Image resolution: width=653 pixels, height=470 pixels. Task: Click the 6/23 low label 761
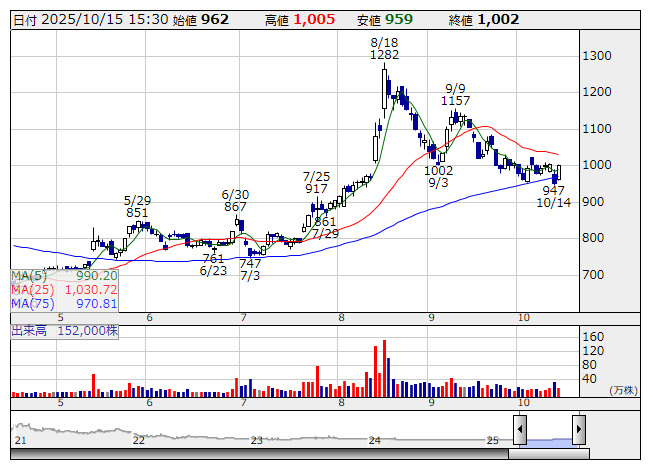(213, 259)
